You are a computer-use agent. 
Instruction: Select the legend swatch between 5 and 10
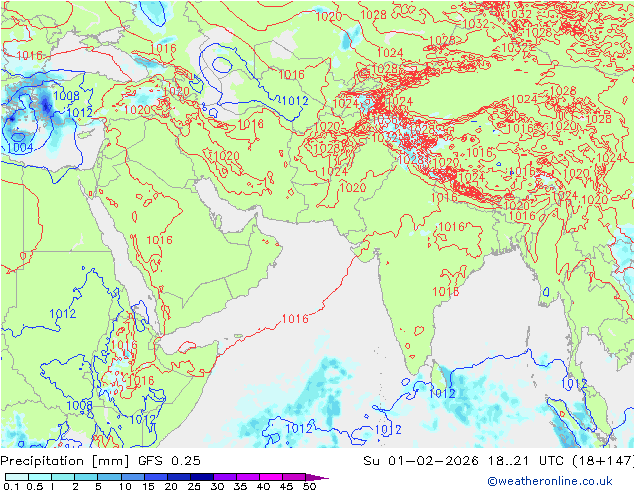(x=109, y=477)
